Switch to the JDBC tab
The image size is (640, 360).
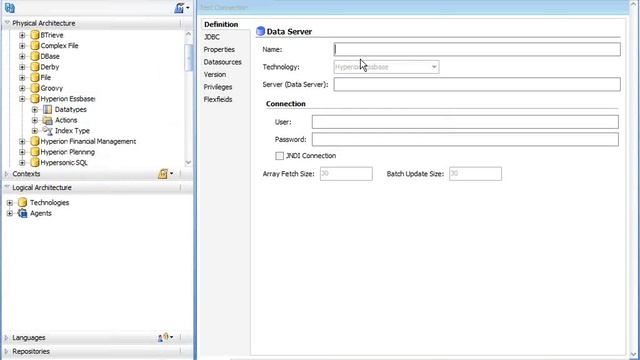pos(212,37)
